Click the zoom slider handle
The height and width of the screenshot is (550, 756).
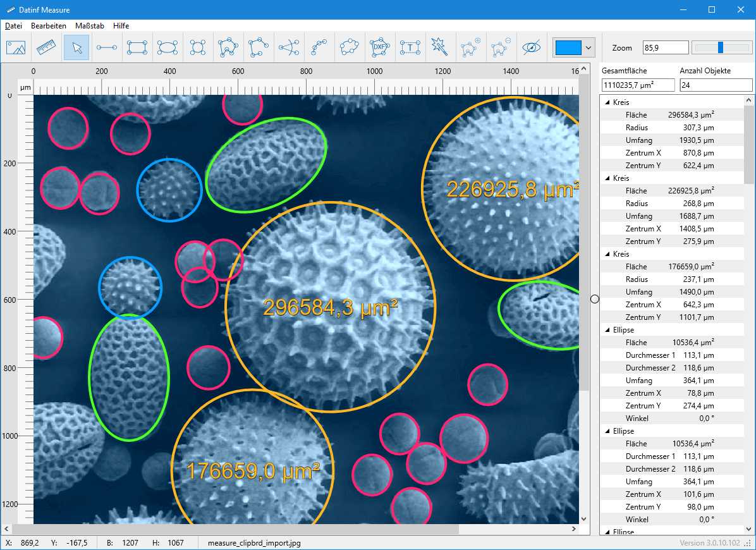[721, 47]
